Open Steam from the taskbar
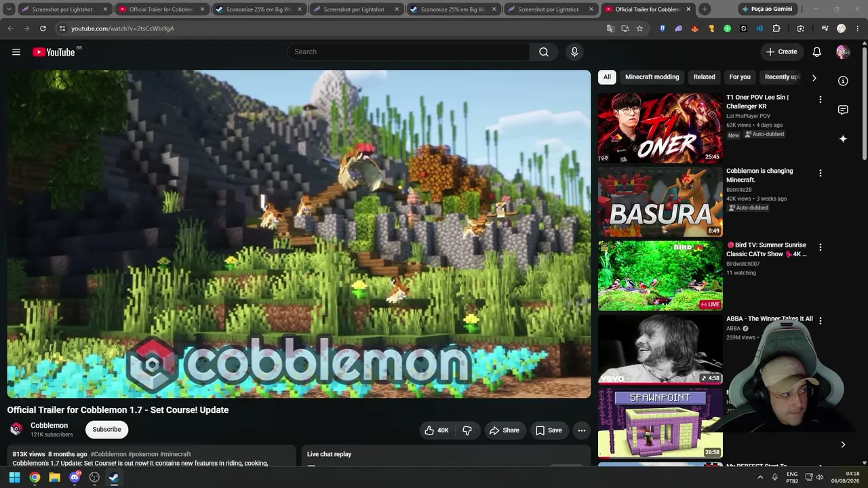Screen dimensions: 868x488 113,477
